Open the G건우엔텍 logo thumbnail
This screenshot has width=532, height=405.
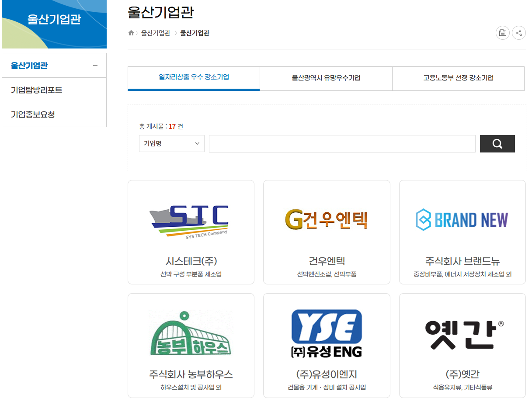click(327, 219)
